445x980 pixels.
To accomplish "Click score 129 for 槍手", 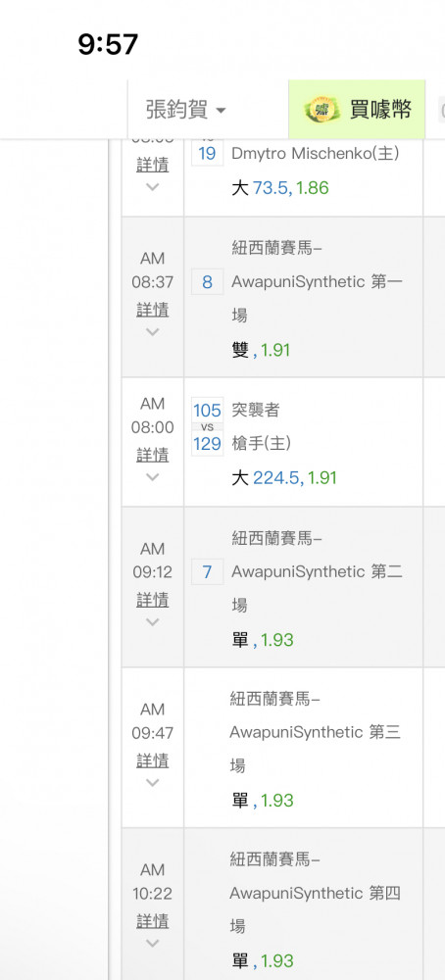I will [208, 444].
